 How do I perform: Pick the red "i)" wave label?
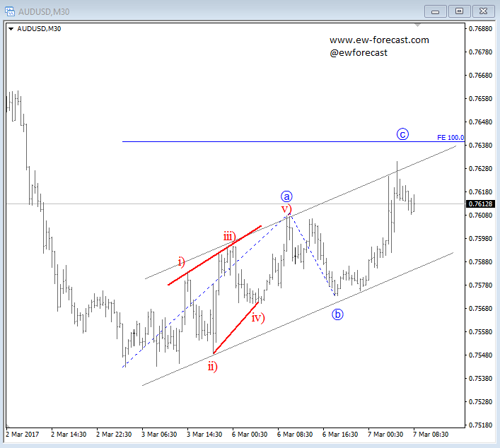(x=181, y=262)
